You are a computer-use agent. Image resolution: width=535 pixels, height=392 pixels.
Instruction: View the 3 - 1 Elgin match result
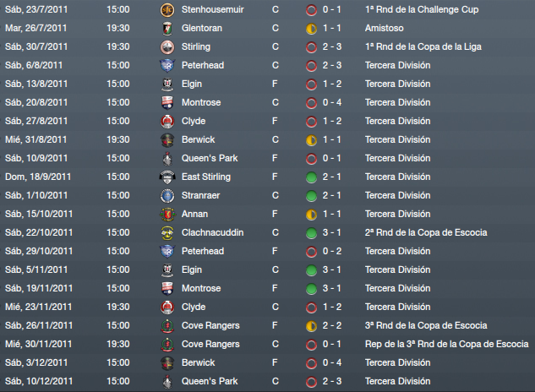[x=331, y=269]
